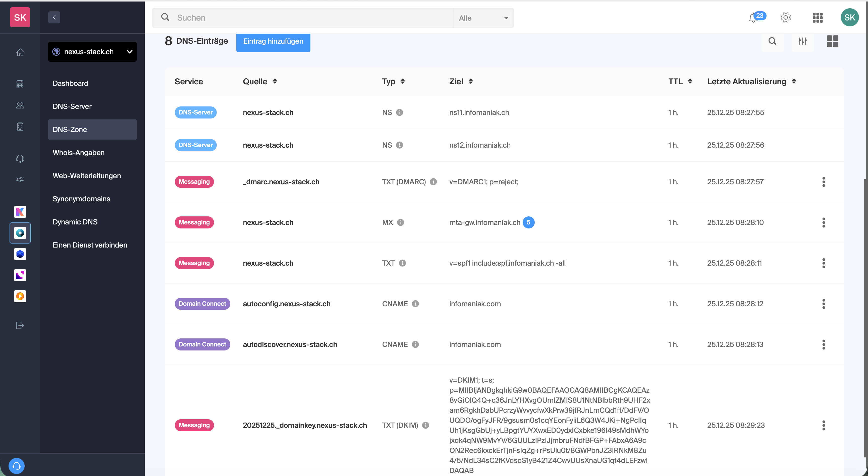Click info icon next to TXT (DKIM)
The image size is (868, 476).
pos(425,425)
